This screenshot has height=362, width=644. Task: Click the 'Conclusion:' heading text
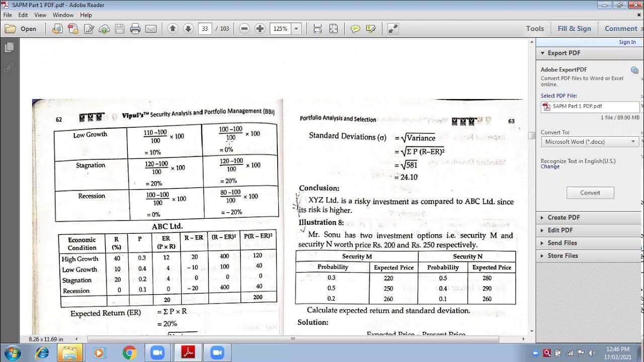coord(319,188)
